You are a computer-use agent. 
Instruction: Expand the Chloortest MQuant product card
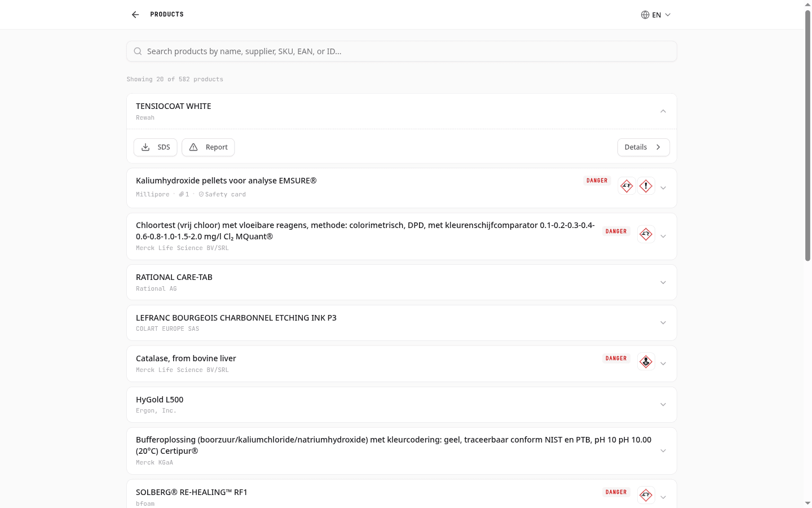[663, 237]
